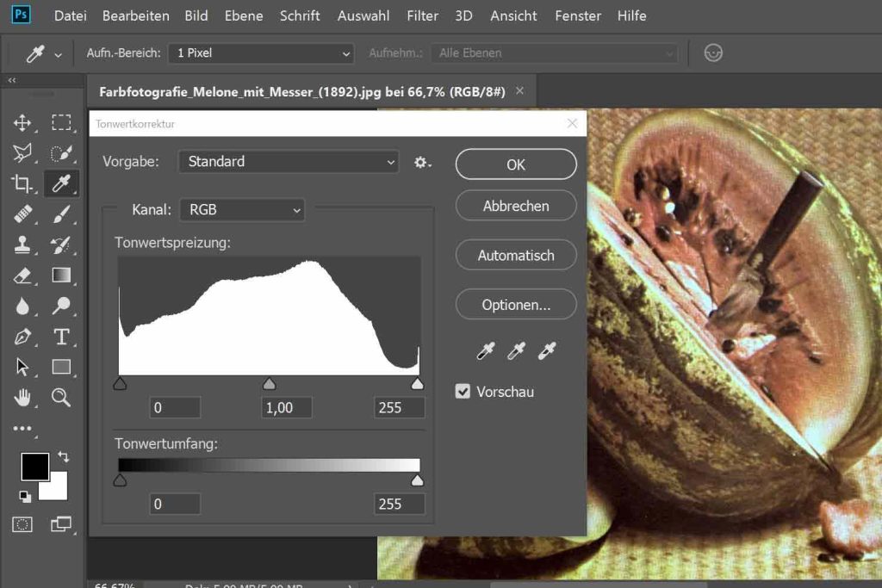Select the Crop tool
This screenshot has height=588, width=882.
(x=22, y=183)
